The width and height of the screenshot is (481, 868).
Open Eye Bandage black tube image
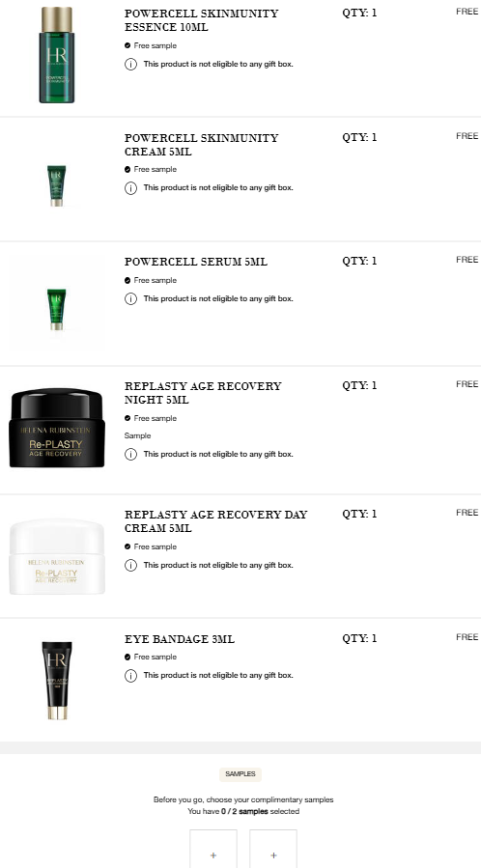57,681
